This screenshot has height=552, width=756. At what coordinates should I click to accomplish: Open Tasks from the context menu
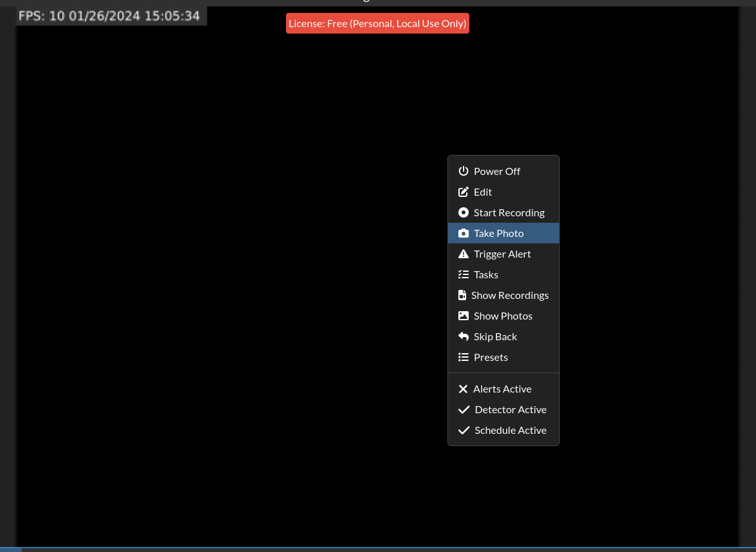pyautogui.click(x=504, y=275)
